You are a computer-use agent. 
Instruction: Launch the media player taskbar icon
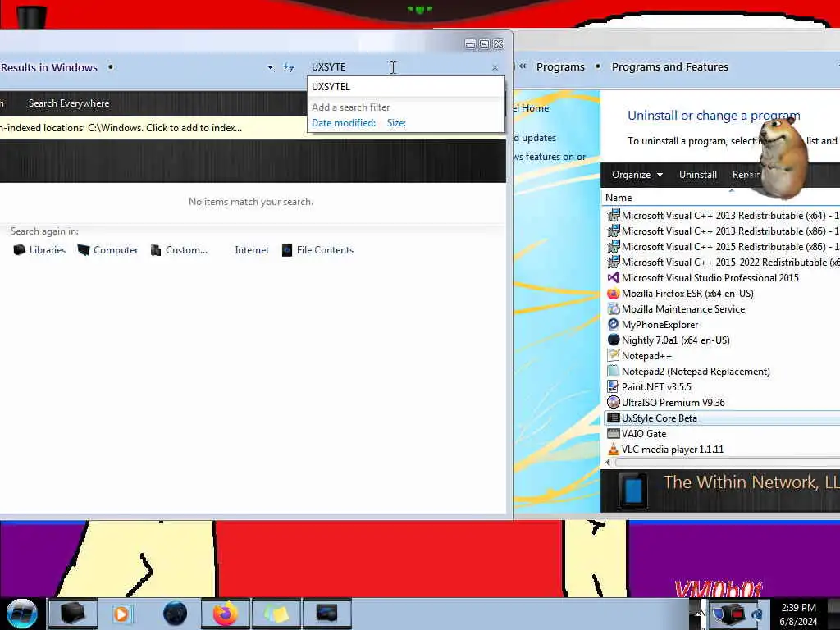pos(121,614)
